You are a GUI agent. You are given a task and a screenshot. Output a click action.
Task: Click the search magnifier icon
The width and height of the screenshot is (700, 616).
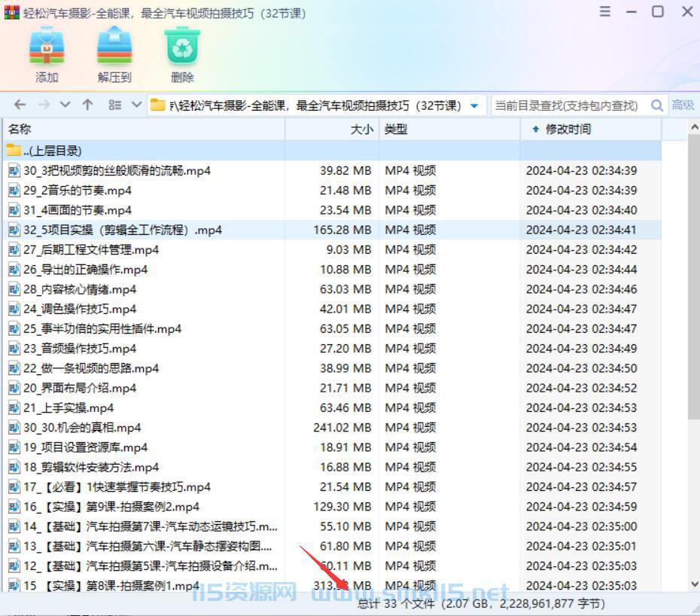(657, 105)
